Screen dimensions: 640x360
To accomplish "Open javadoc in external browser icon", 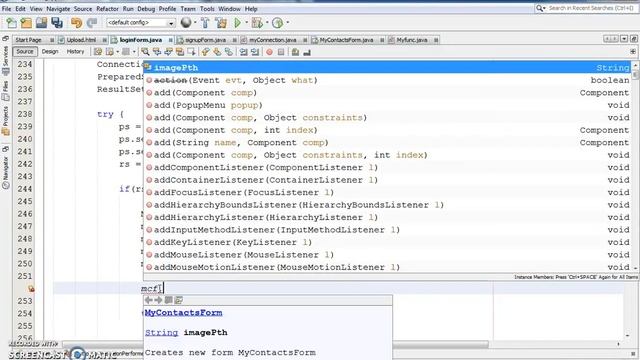I will (178, 300).
